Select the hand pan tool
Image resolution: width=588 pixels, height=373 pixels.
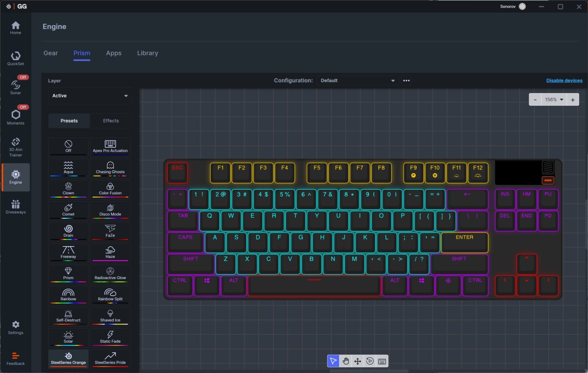tap(345, 361)
